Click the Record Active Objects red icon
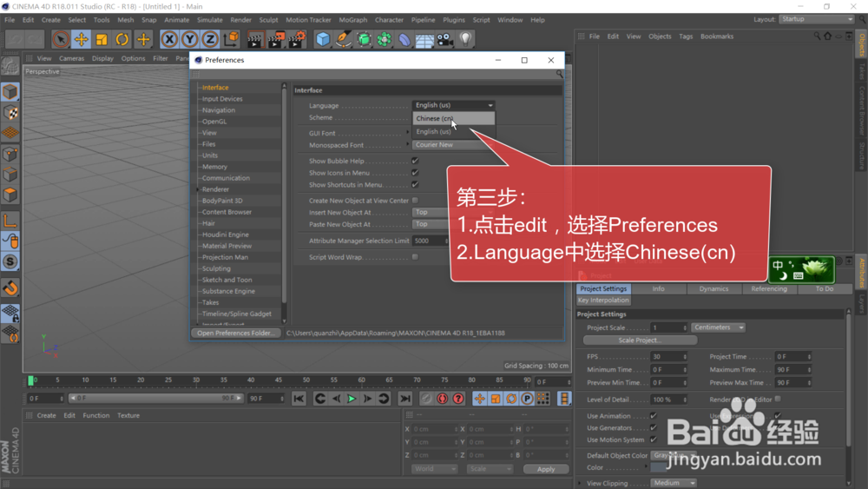 point(426,399)
